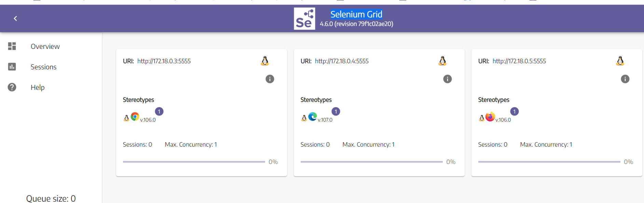Select the Sessions panel icon

[12, 67]
